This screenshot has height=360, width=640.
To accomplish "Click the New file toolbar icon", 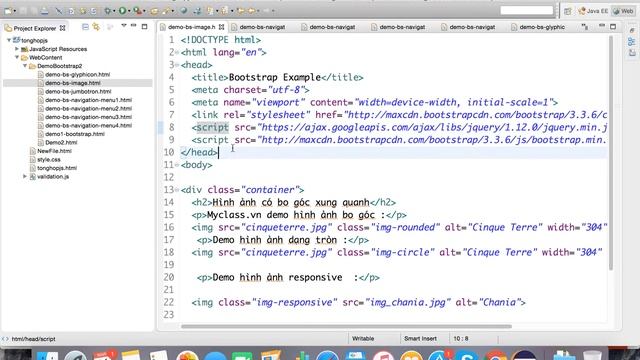I will [x=7, y=11].
